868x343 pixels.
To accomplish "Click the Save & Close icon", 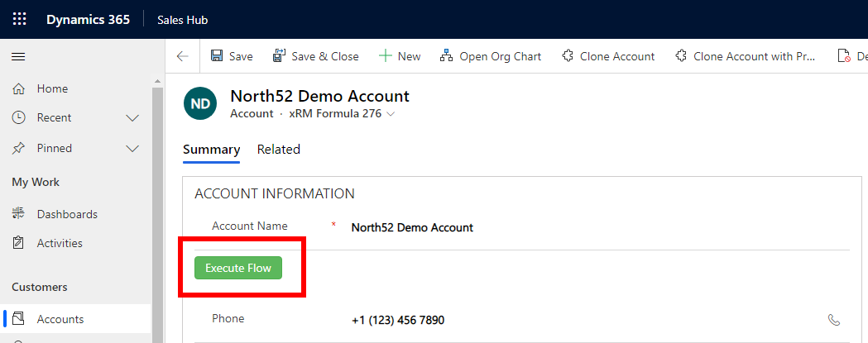I will [280, 56].
